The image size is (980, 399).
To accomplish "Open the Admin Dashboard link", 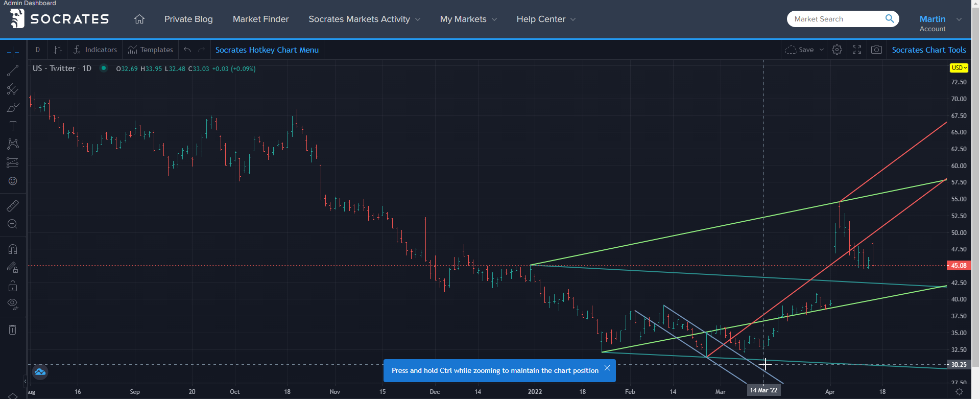I will [x=30, y=3].
